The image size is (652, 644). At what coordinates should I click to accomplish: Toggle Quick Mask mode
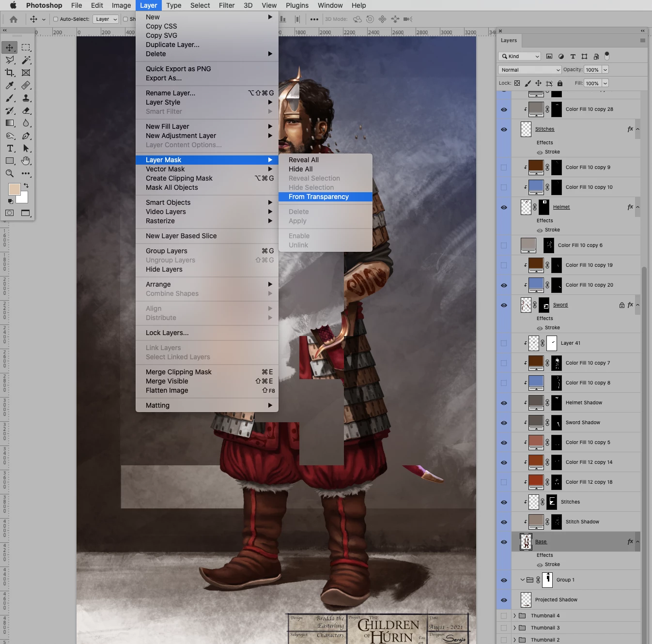[x=9, y=213]
